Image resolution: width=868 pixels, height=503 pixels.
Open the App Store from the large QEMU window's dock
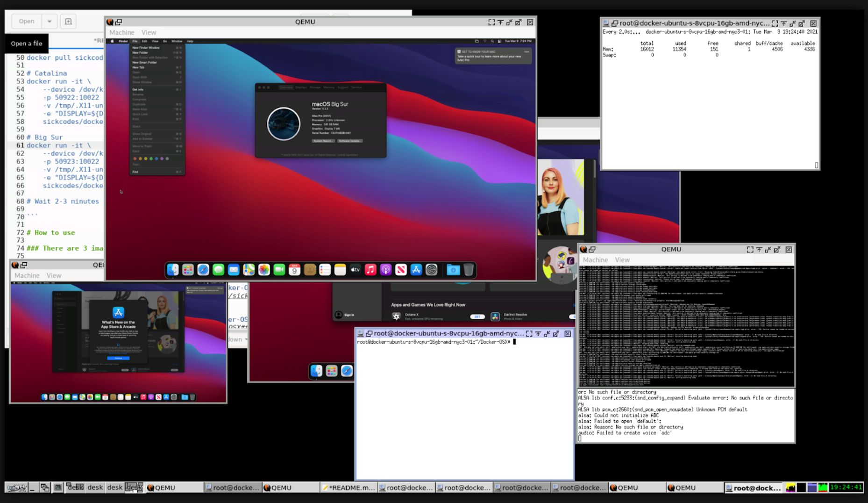[x=416, y=269]
